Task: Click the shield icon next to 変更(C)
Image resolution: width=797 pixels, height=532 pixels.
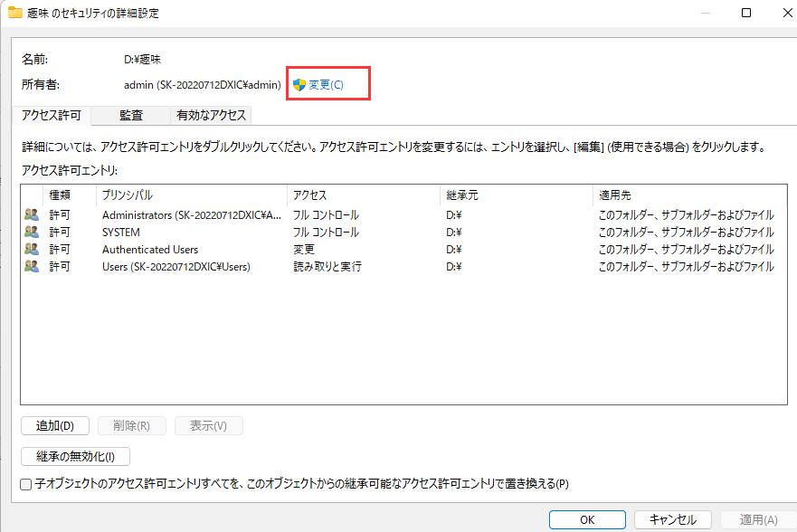Action: click(x=299, y=85)
